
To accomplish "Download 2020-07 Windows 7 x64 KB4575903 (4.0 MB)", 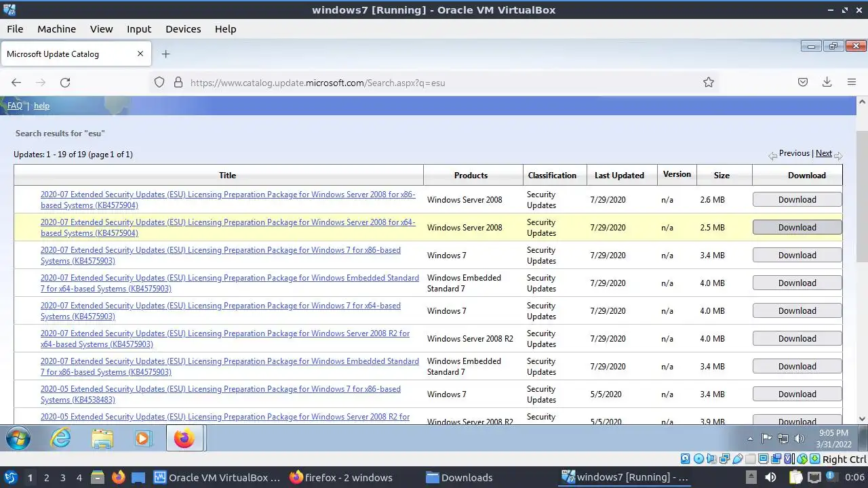I will click(x=797, y=311).
